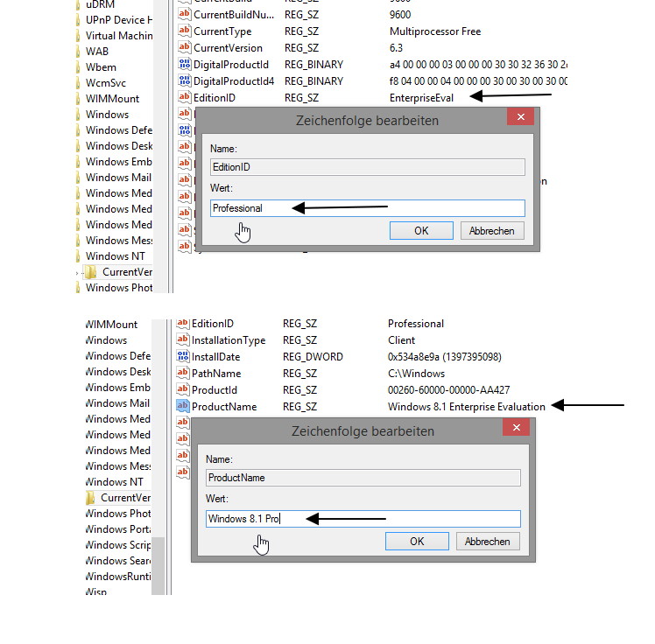Click the data cell starting a4 00 00 00
This screenshot has height=644, width=655.
click(478, 65)
